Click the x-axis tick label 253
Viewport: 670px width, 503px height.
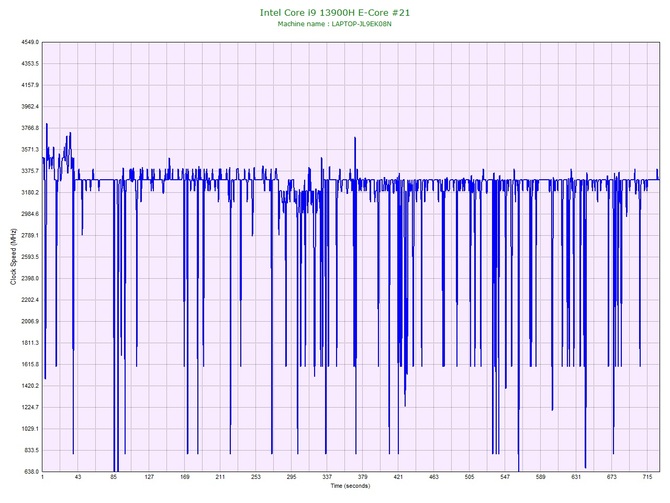coord(256,477)
